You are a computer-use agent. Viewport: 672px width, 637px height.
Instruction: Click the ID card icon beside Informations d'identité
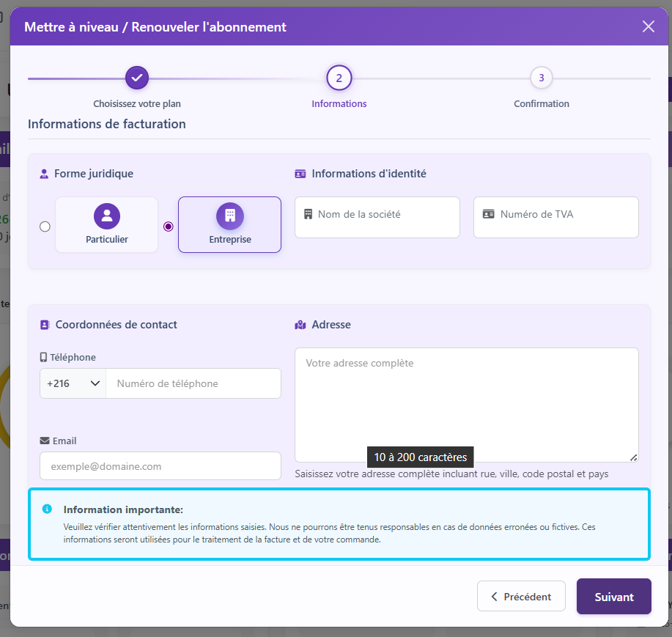point(300,174)
